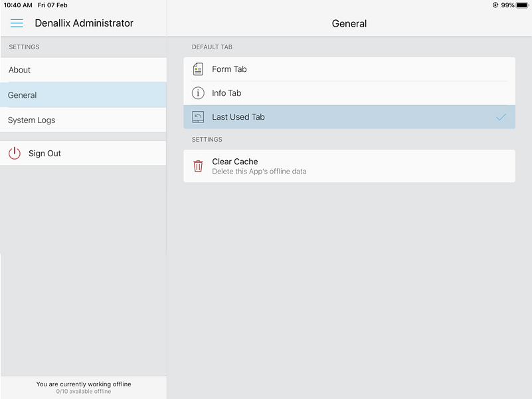The width and height of the screenshot is (532, 399).
Task: Click the 'DEFAULT TAB' section header
Action: point(212,47)
